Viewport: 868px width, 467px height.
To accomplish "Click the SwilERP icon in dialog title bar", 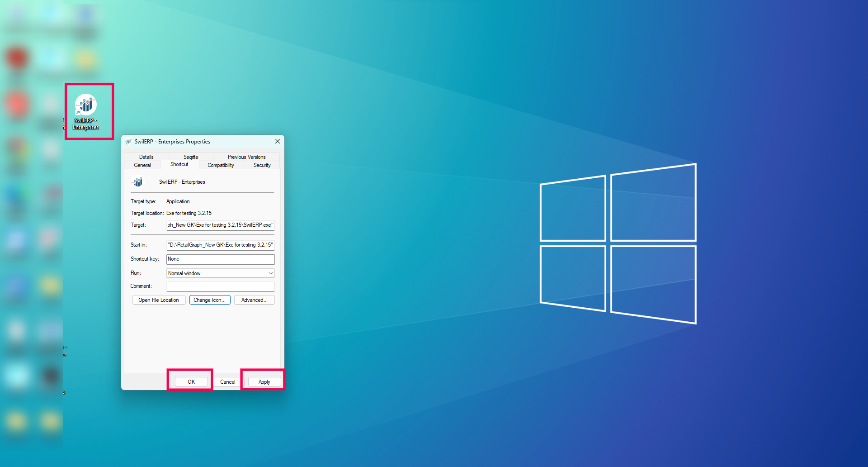I will coord(128,142).
